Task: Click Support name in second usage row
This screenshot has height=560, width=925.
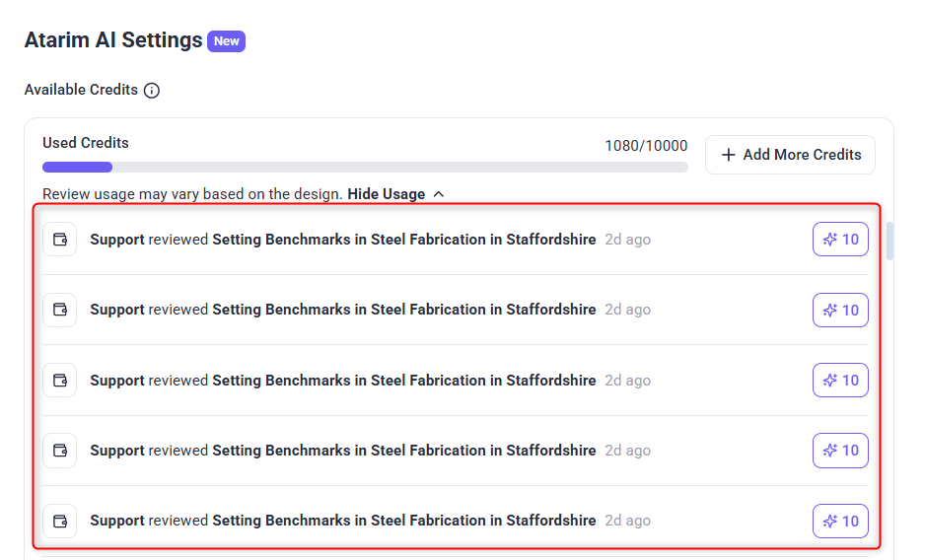Action: pyautogui.click(x=117, y=310)
